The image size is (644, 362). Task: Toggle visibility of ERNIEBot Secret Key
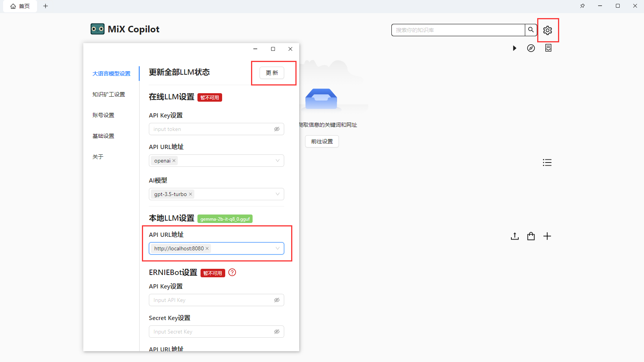point(277,332)
